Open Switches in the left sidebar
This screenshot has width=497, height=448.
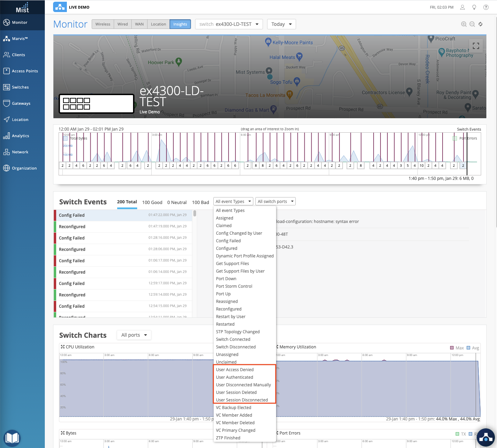(x=20, y=87)
